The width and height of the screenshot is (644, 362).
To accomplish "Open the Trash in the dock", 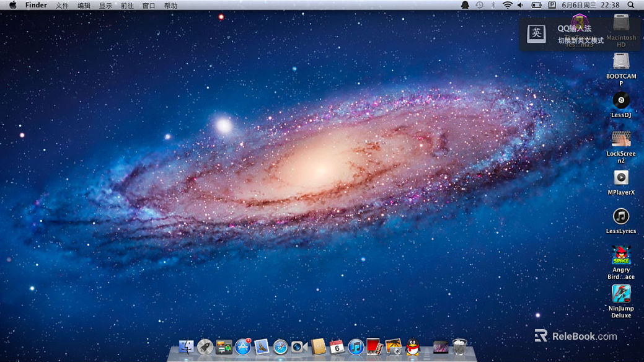I will click(459, 347).
